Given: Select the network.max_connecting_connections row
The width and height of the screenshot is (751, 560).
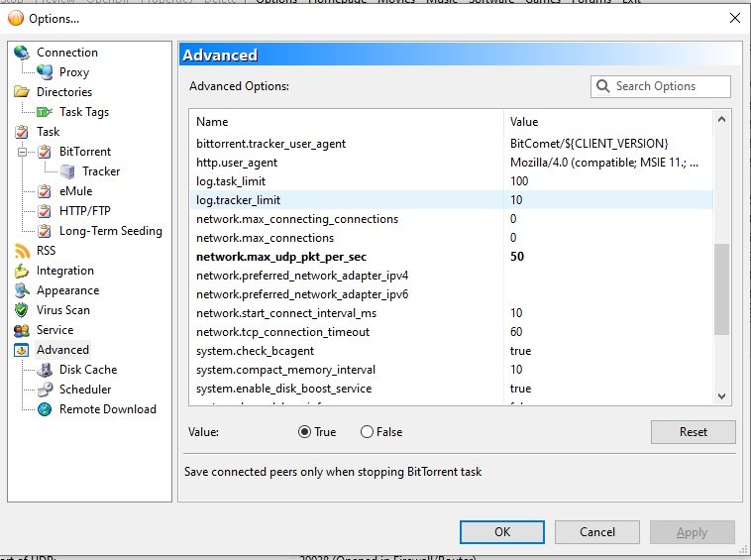Looking at the screenshot, I should click(451, 219).
